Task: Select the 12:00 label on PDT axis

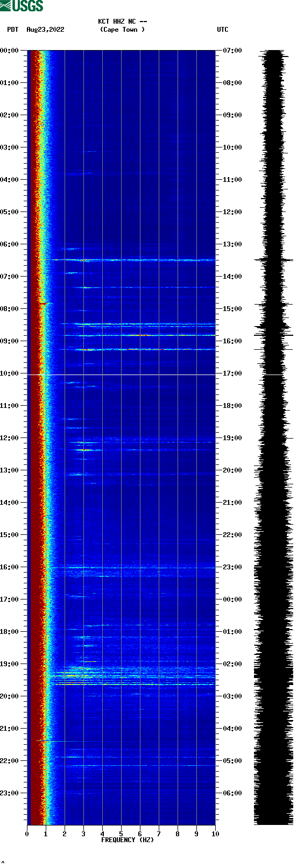Action: tap(10, 438)
